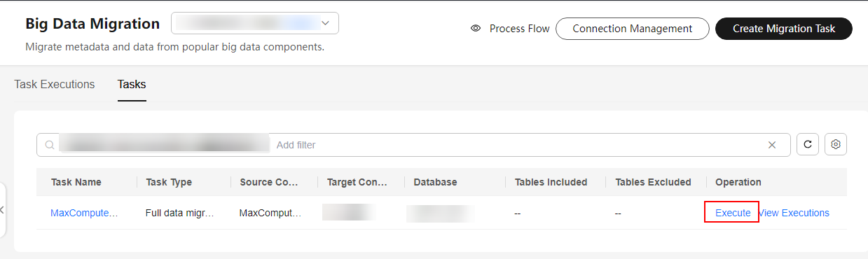The image size is (868, 259).
Task: Open the MaxCompute task name link
Action: (84, 213)
